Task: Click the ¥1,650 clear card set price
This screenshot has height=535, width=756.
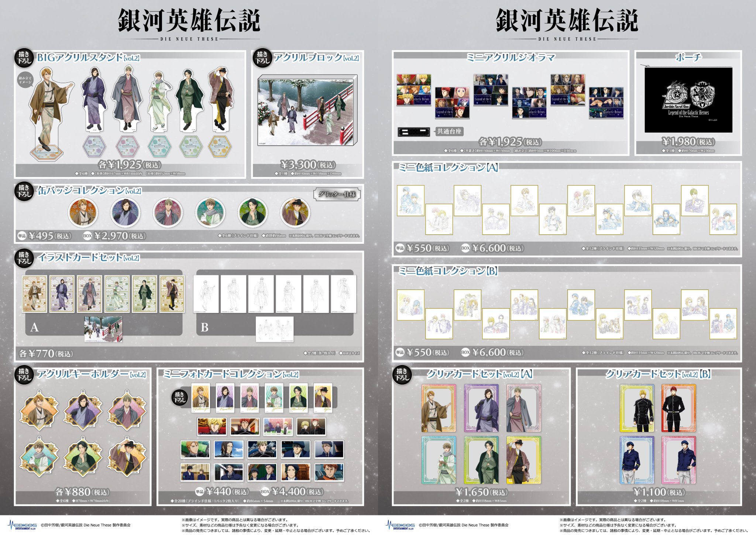Action: 482,492
